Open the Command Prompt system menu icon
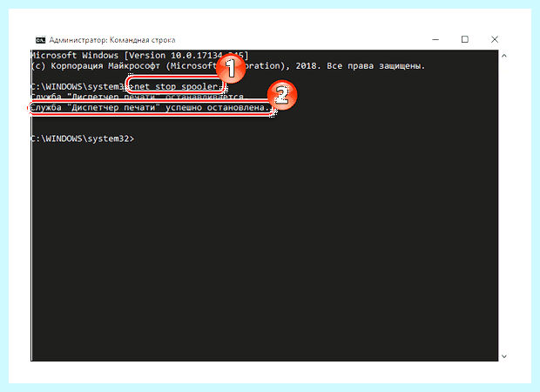Screen dimensions: 540x392 pos(40,40)
